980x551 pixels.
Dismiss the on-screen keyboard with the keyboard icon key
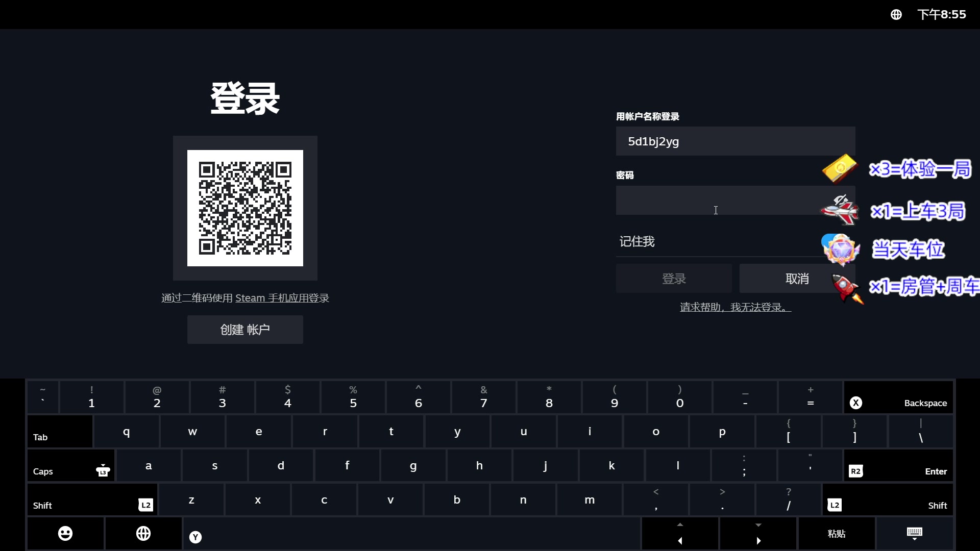coord(914,534)
